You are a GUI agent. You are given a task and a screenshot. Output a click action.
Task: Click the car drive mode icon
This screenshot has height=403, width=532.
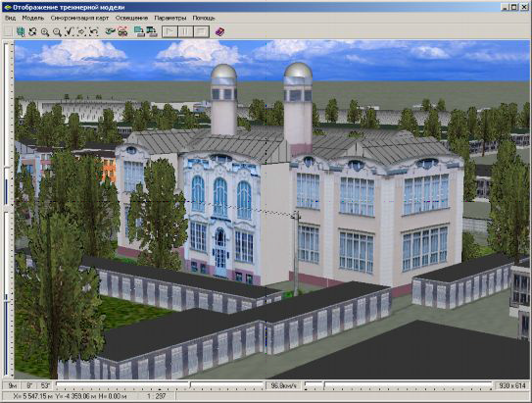click(122, 32)
